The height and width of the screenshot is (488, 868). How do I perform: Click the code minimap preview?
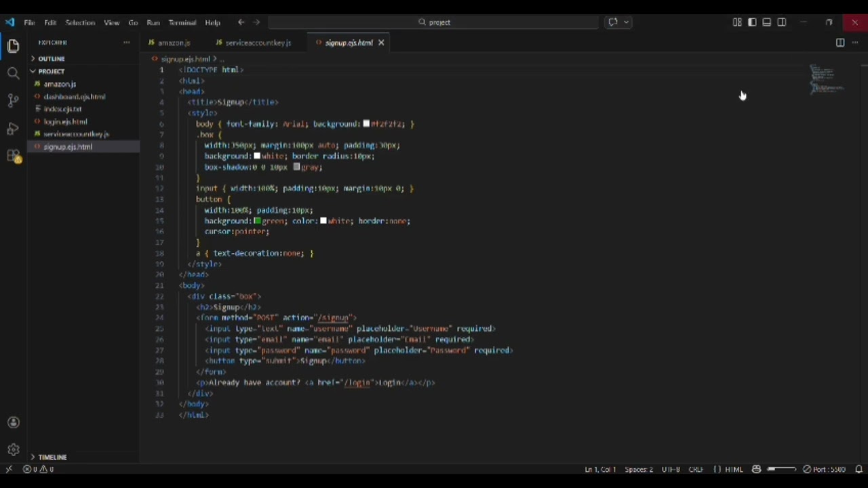coord(826,79)
